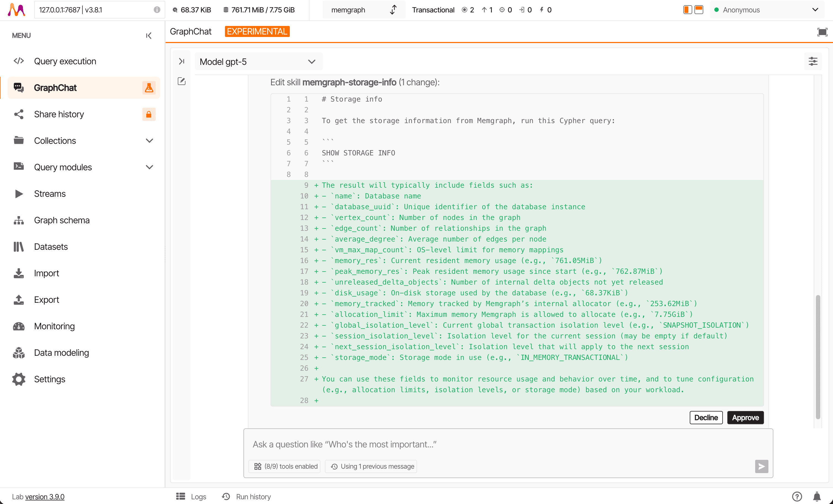The image size is (833, 504).
Task: Toggle the vertical split layout icon
Action: pyautogui.click(x=687, y=10)
